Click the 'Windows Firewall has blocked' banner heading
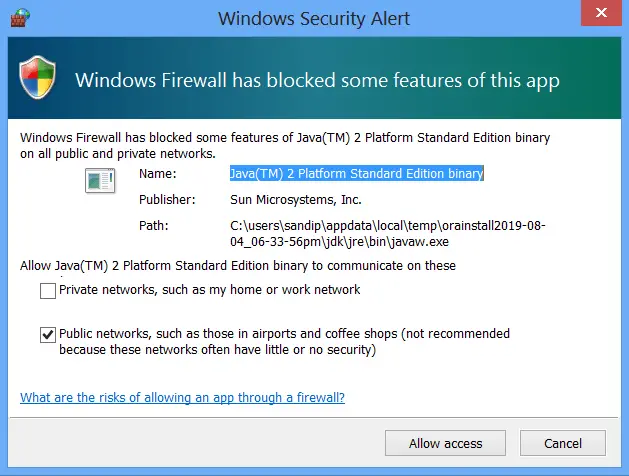Viewport: 629px width, 476px height. tap(317, 79)
